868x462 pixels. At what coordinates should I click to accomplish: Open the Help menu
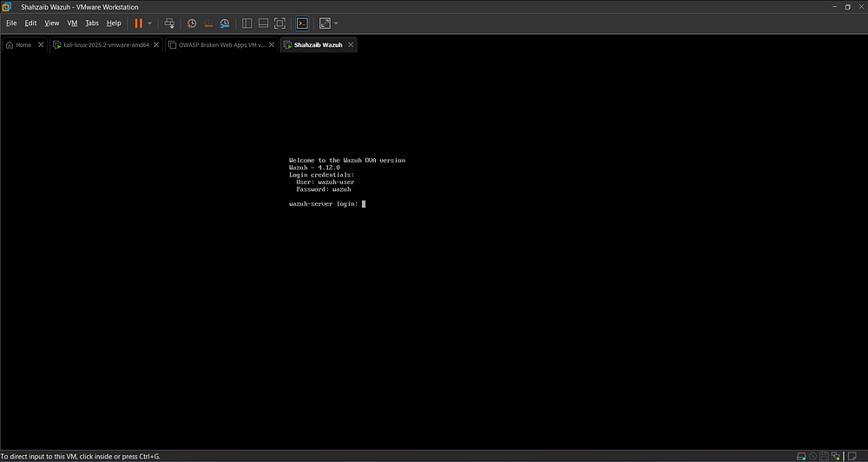[x=114, y=23]
